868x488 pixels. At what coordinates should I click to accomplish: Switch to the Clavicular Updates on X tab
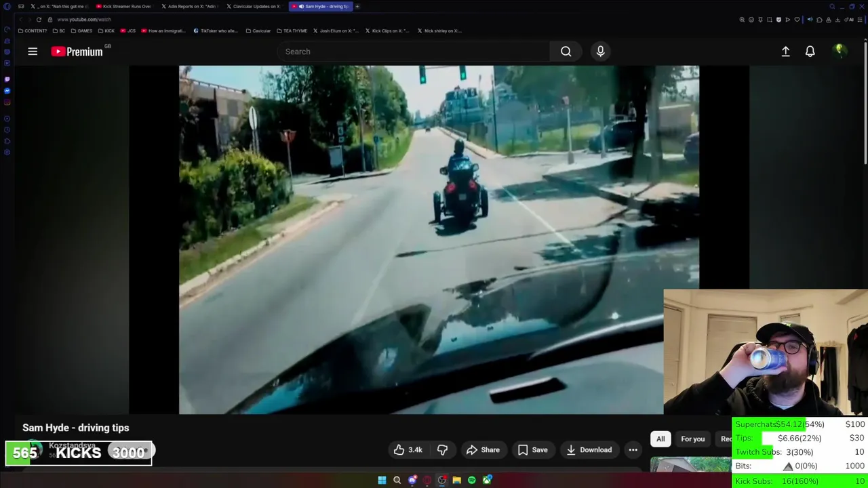254,6
